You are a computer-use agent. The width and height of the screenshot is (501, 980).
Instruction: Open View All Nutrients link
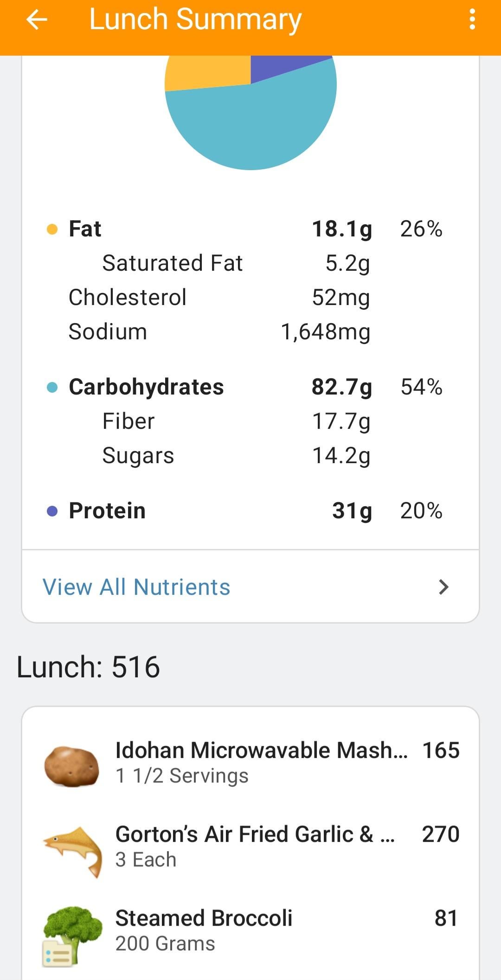click(x=136, y=587)
